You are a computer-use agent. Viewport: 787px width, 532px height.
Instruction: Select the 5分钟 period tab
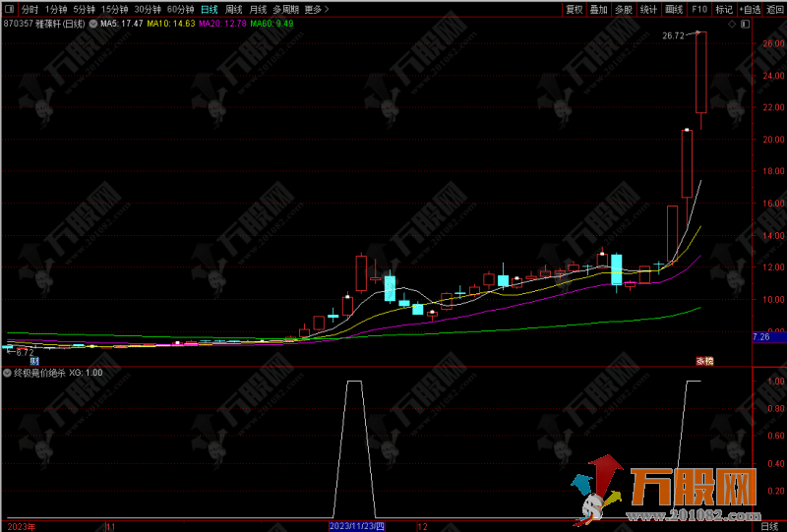85,9
